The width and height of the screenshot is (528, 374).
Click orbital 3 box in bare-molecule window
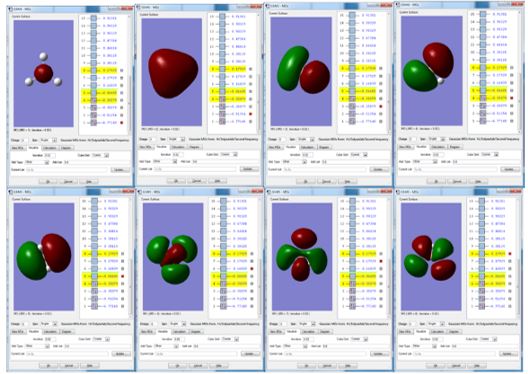point(94,108)
